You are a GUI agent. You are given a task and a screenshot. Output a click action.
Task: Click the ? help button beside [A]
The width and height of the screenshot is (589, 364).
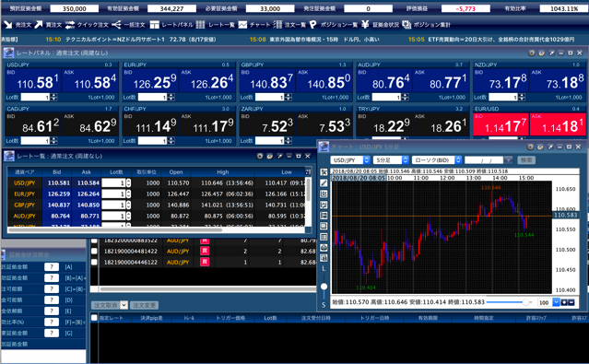click(x=52, y=266)
